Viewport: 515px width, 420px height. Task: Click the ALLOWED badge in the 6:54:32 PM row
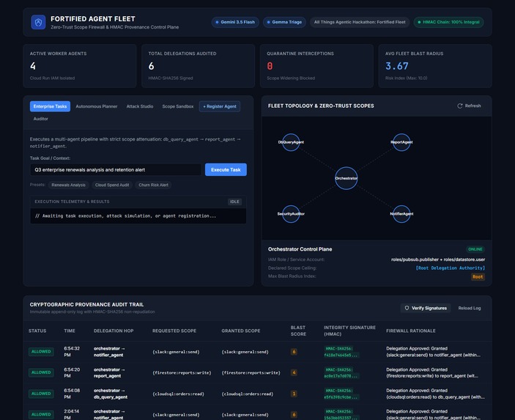[41, 352]
